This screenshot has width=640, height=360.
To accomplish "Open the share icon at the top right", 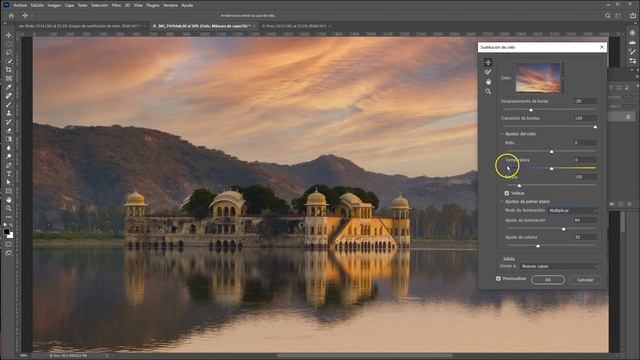I will coord(633,16).
